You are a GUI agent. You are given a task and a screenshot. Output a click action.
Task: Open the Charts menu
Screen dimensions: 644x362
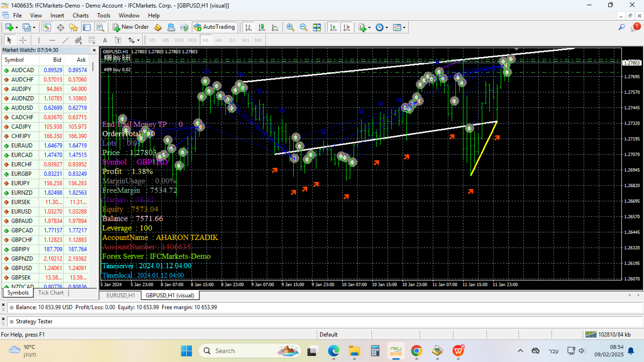[x=81, y=16]
